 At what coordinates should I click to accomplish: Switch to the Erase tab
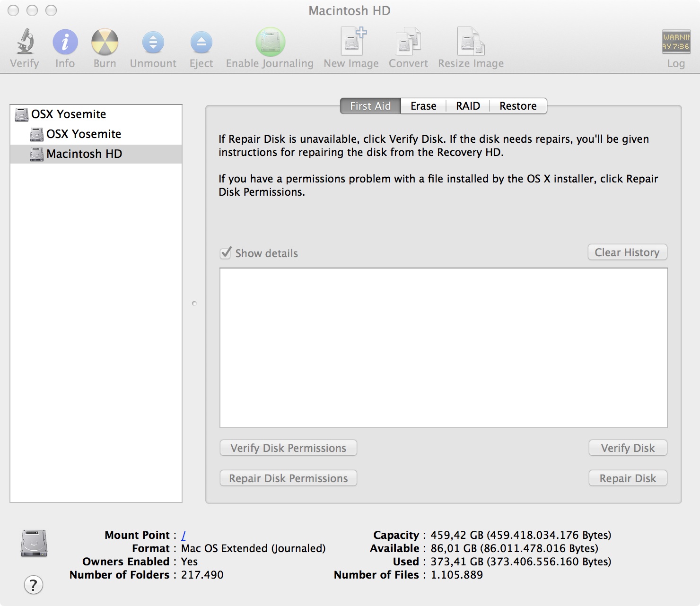tap(423, 106)
